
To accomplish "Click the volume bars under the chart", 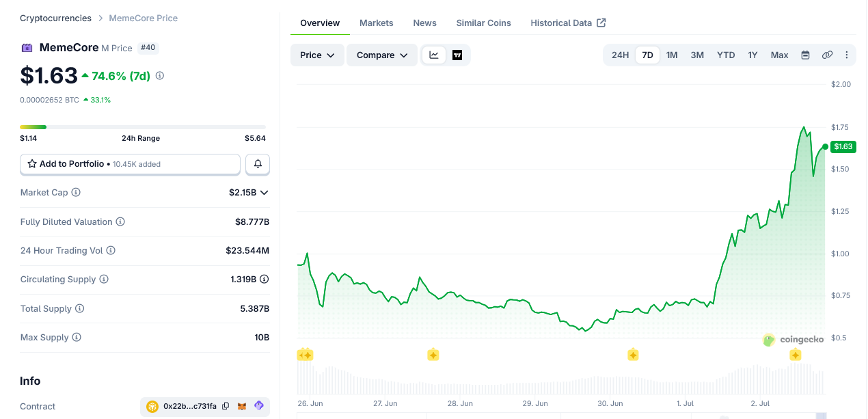I will 561,379.
